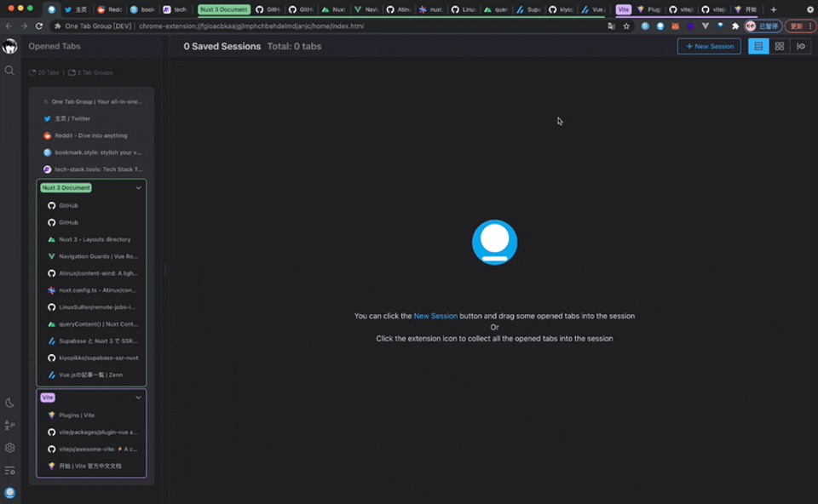This screenshot has width=818, height=504.
Task: Switch to the Reddit browser tab
Action: point(110,9)
